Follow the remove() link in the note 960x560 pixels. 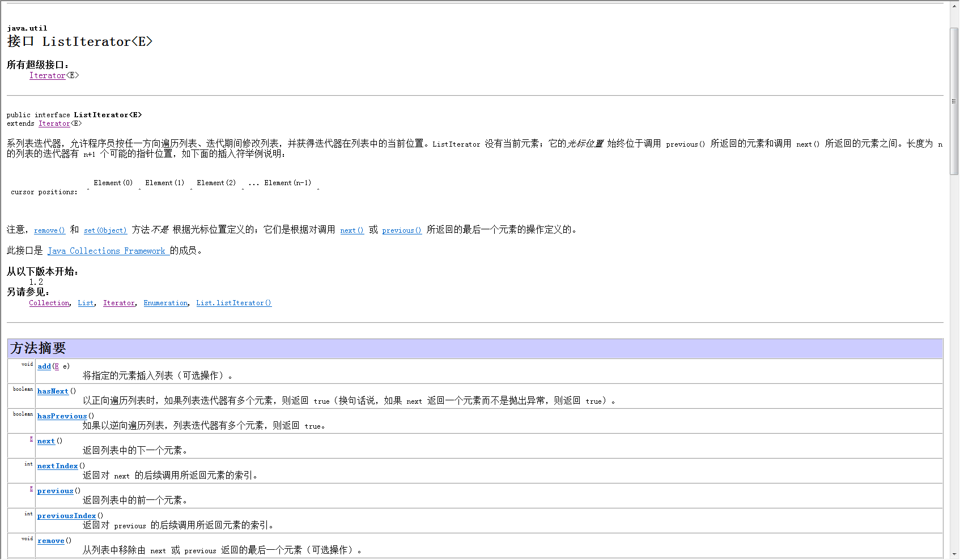49,230
